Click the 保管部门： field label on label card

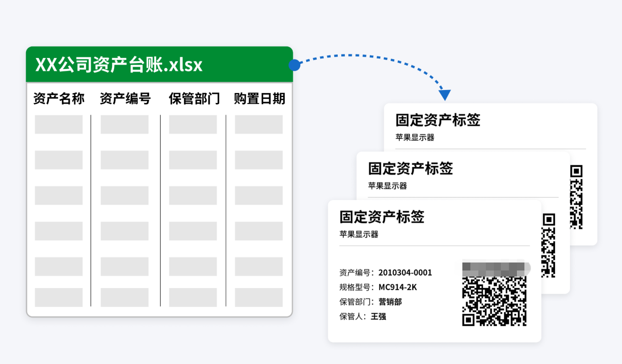click(x=357, y=301)
